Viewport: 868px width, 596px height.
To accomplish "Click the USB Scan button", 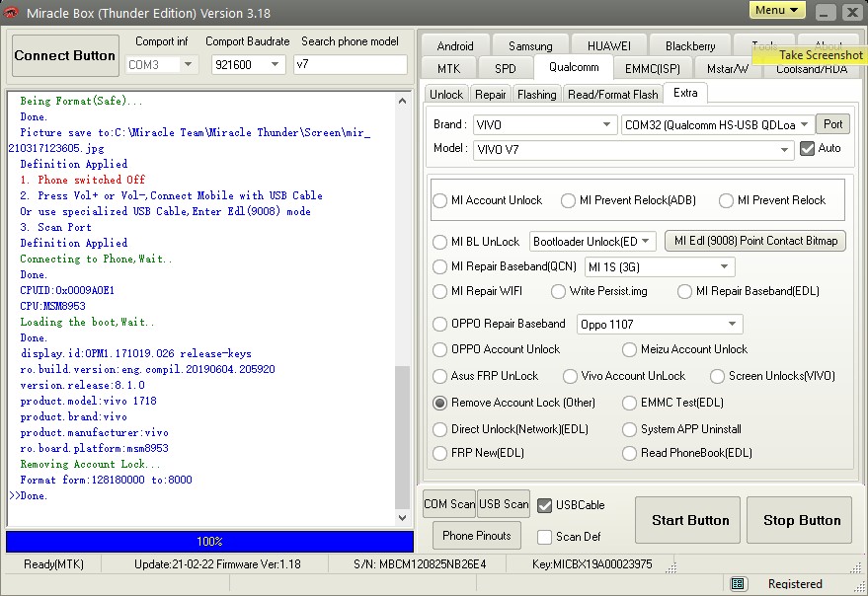I will (504, 503).
